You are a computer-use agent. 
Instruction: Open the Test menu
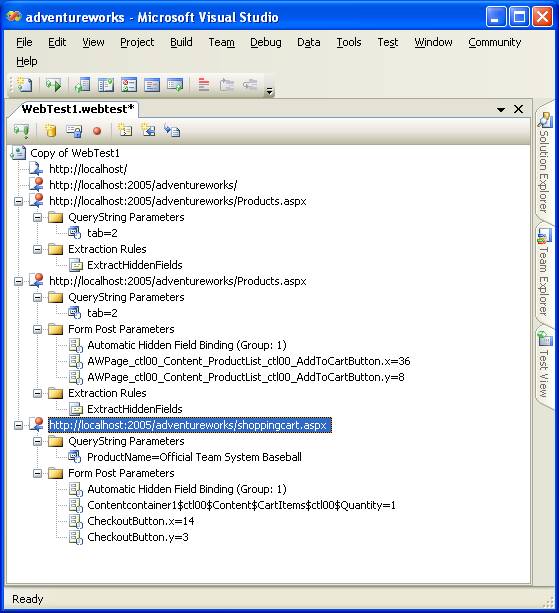coord(387,42)
